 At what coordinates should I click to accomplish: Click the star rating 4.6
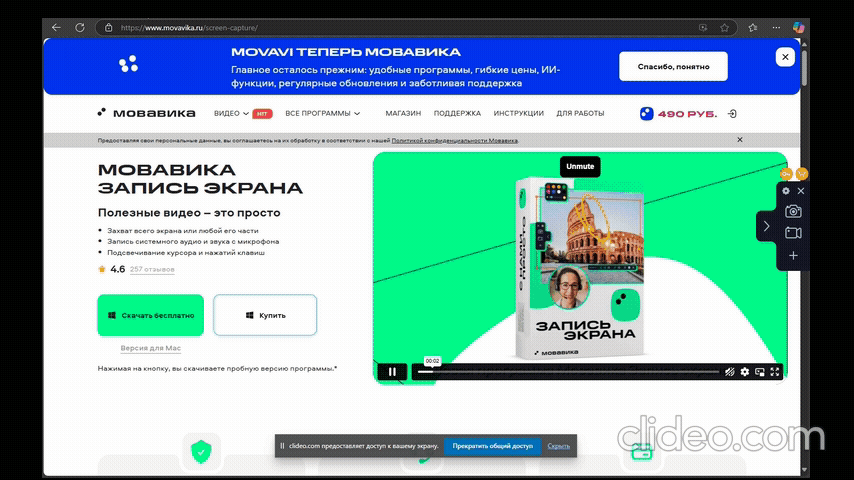tap(112, 269)
